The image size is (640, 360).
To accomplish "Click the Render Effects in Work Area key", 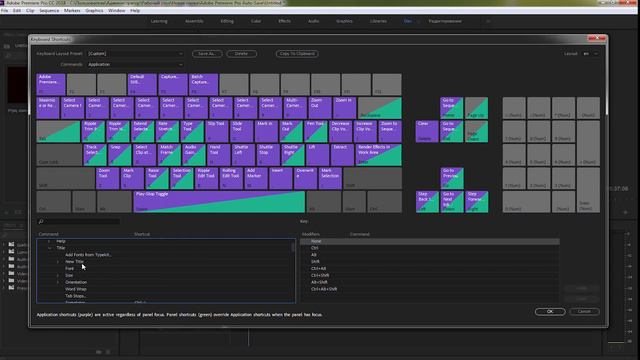I will (x=378, y=155).
